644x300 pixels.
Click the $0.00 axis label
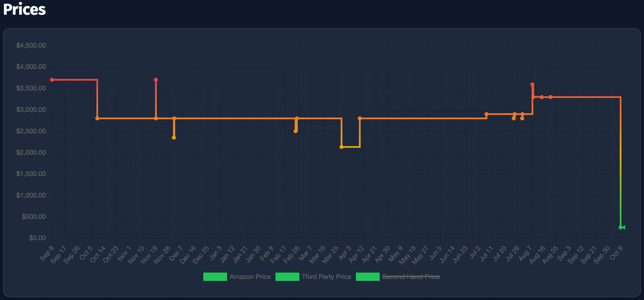coord(37,238)
